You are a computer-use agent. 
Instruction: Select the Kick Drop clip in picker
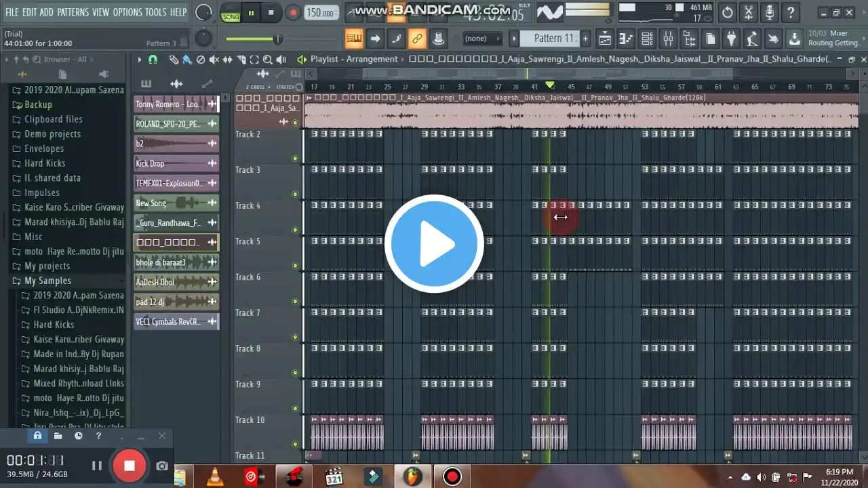tap(176, 163)
